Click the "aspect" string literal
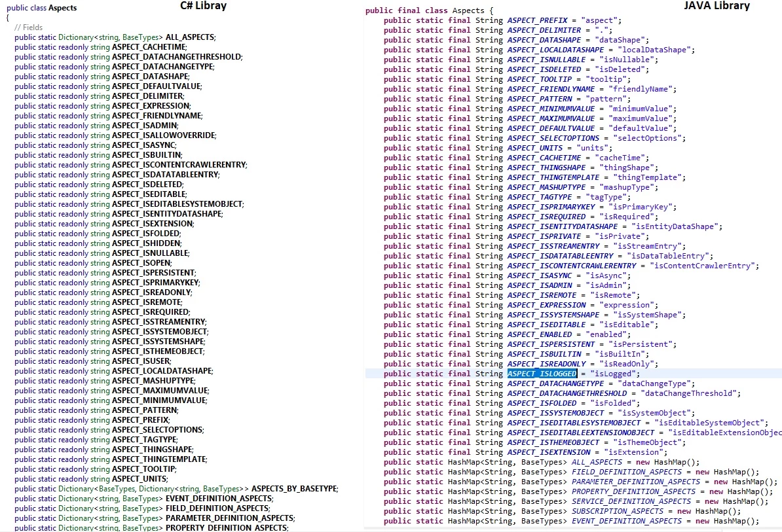 (x=599, y=20)
